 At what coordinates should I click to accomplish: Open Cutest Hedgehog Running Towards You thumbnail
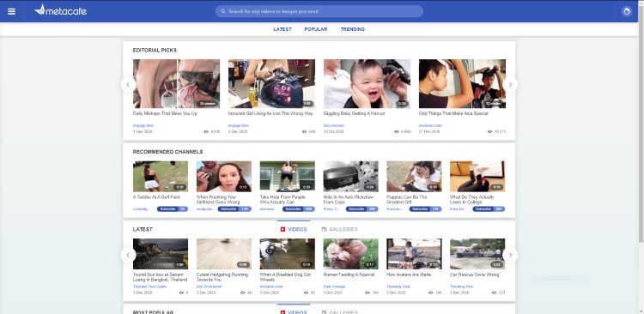point(224,254)
